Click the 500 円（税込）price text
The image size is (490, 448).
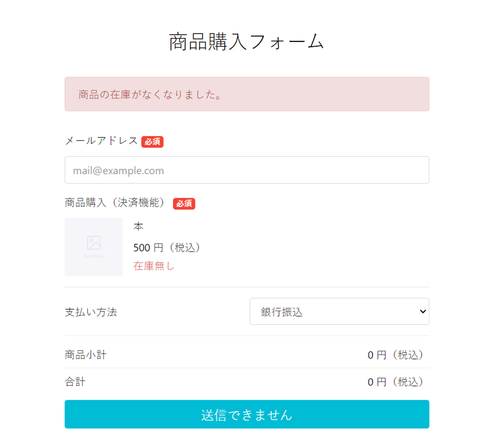[168, 247]
